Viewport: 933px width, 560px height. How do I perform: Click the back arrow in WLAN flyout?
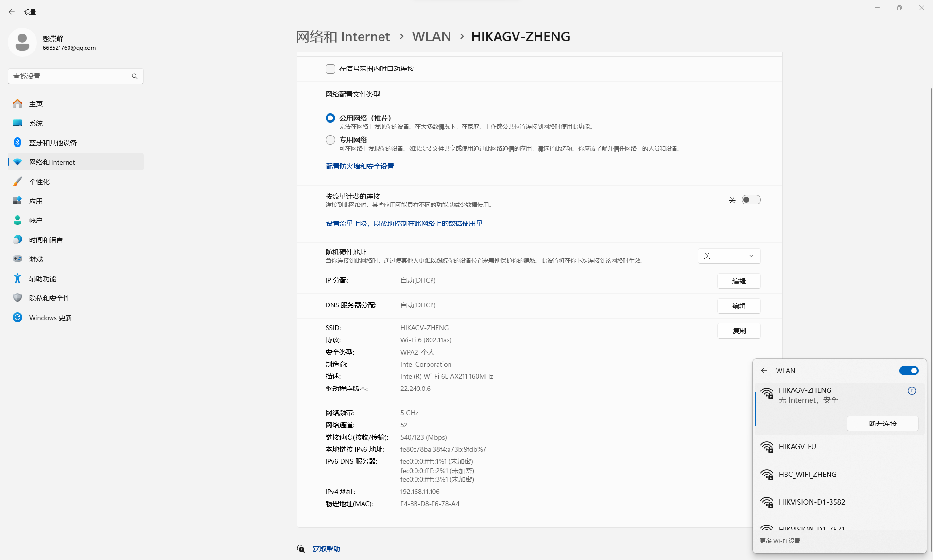(764, 371)
